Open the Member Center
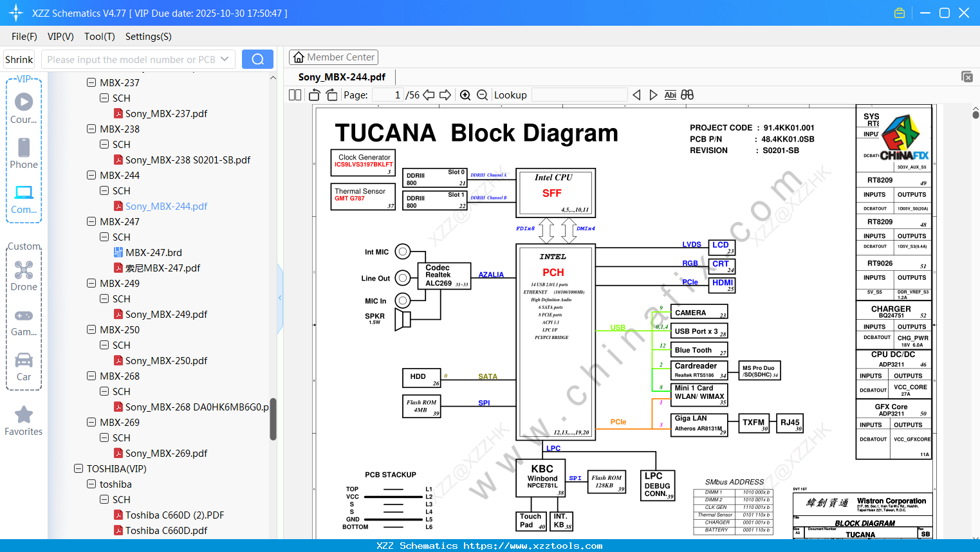 tap(333, 57)
